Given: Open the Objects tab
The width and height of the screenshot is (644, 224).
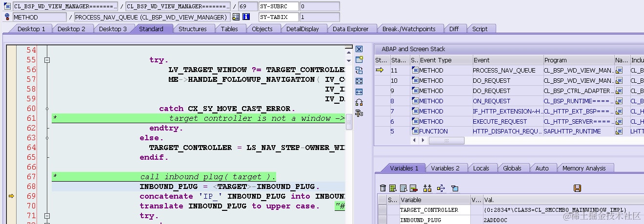Looking at the screenshot, I should pos(262,29).
